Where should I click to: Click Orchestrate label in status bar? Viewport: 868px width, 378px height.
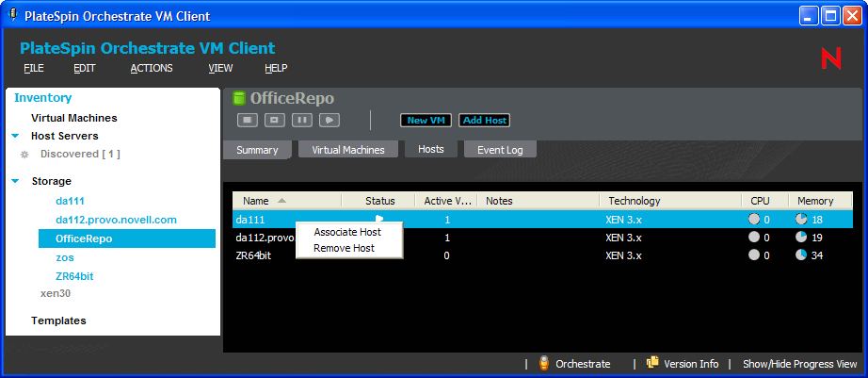583,364
